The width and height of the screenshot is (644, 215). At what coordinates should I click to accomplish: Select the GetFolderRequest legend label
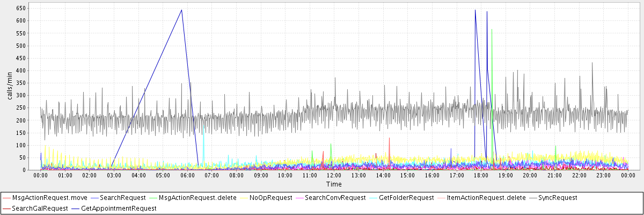(406, 198)
